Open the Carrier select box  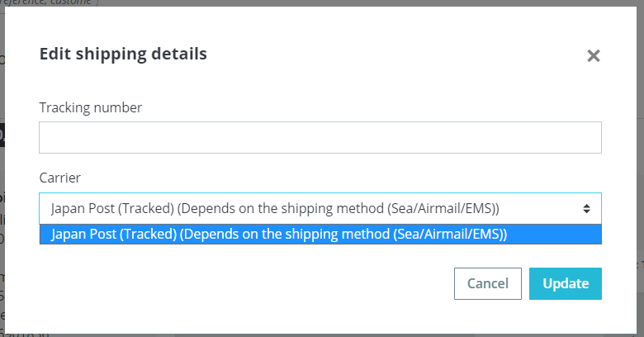(320, 208)
